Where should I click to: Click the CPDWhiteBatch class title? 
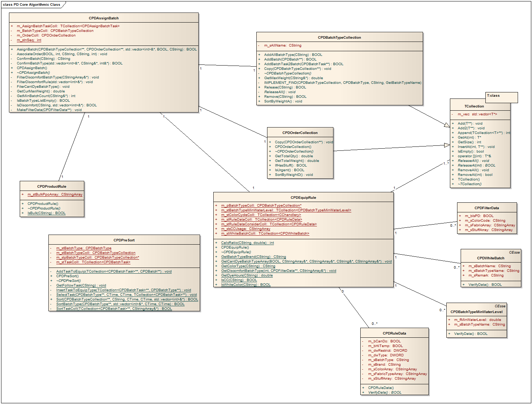click(490, 258)
